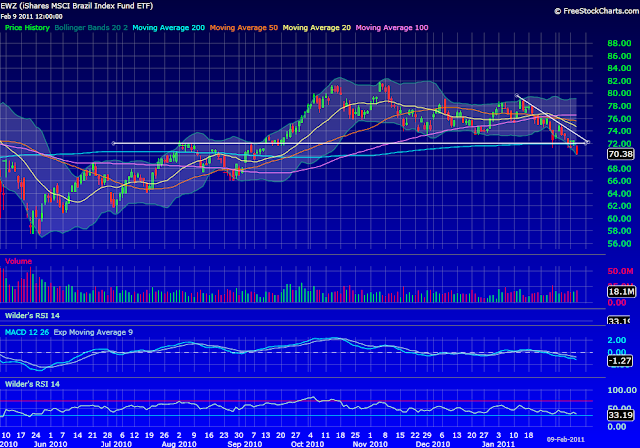Click the current price 70.38 value box
The image size is (640, 448).
pos(620,154)
